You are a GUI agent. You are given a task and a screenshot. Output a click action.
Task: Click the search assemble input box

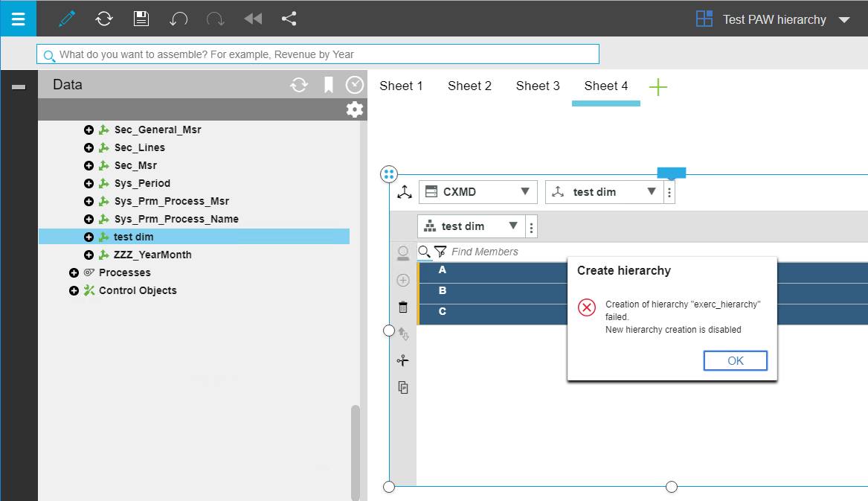point(320,54)
